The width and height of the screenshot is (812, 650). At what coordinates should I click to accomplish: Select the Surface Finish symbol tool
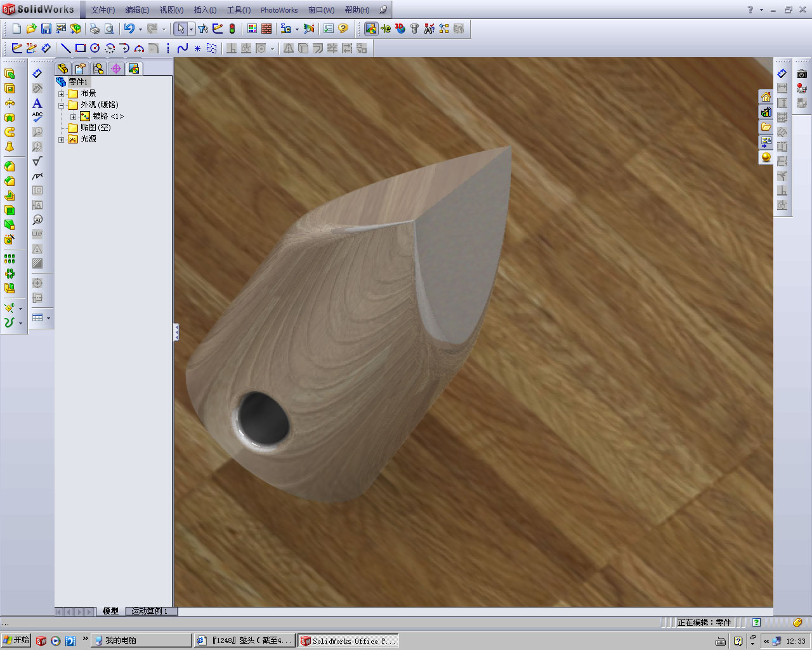(x=37, y=161)
